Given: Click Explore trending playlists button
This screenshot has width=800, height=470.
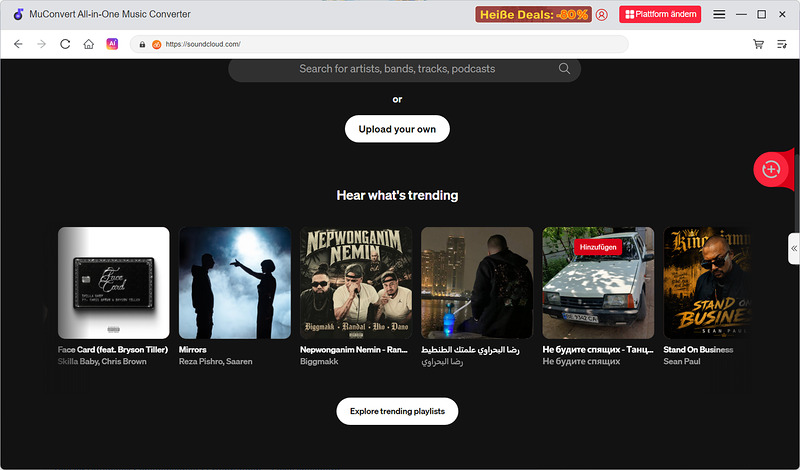Looking at the screenshot, I should pyautogui.click(x=397, y=411).
